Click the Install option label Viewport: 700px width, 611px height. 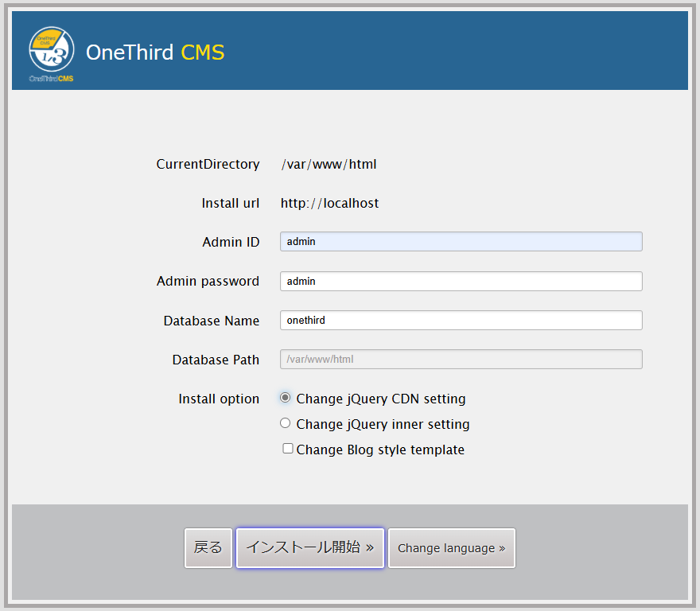point(219,399)
